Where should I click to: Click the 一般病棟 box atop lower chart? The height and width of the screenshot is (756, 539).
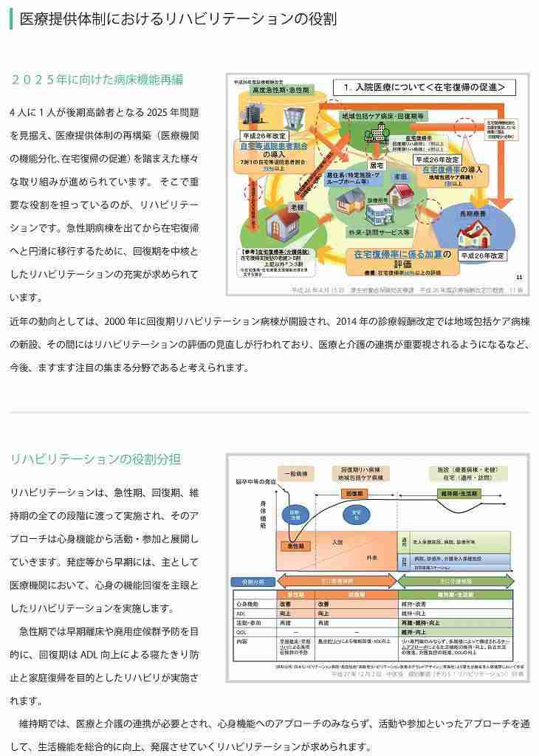[x=295, y=474]
